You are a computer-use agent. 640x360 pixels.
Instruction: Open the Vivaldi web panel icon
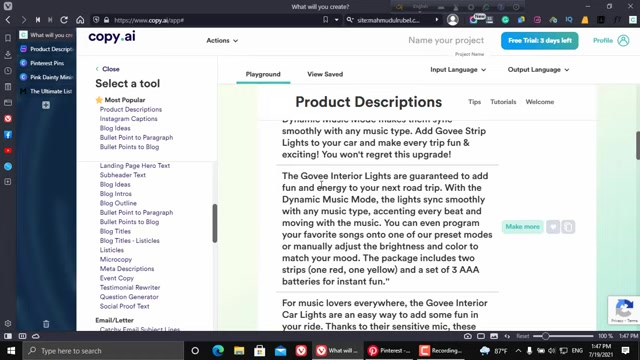[8, 119]
